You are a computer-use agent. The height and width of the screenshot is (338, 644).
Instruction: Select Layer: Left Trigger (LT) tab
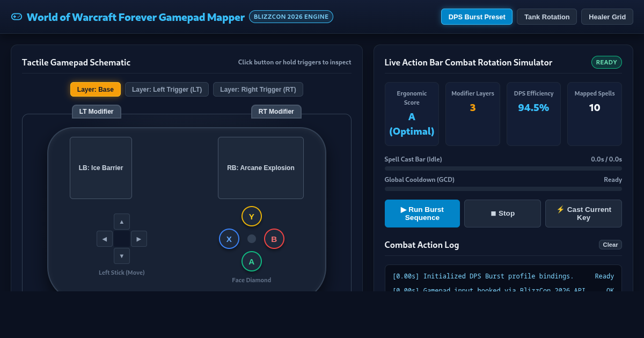coord(167,89)
